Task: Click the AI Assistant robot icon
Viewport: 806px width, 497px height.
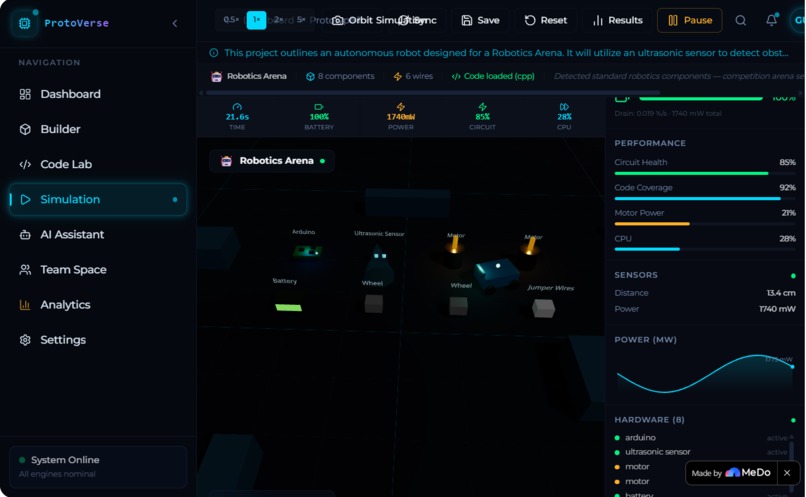Action: 25,234
